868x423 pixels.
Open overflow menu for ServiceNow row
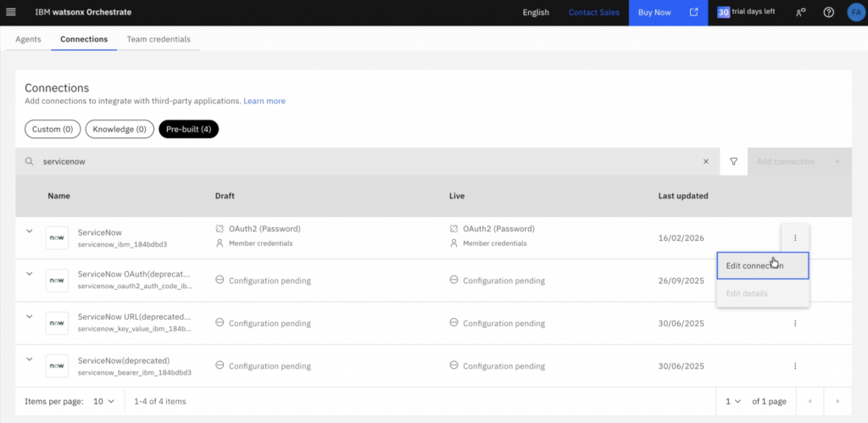click(x=795, y=238)
